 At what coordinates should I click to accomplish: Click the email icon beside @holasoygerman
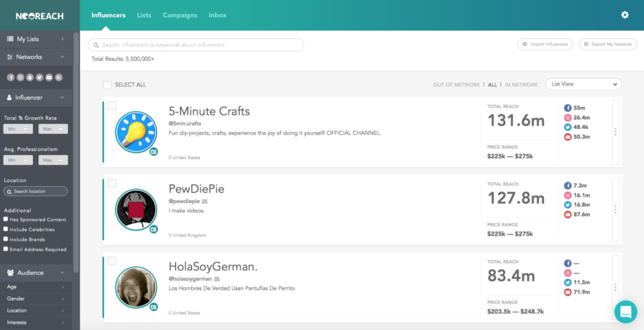(217, 278)
